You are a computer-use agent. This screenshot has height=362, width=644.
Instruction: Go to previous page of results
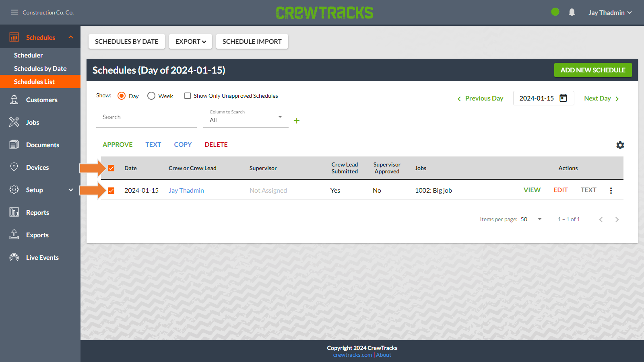click(x=601, y=220)
